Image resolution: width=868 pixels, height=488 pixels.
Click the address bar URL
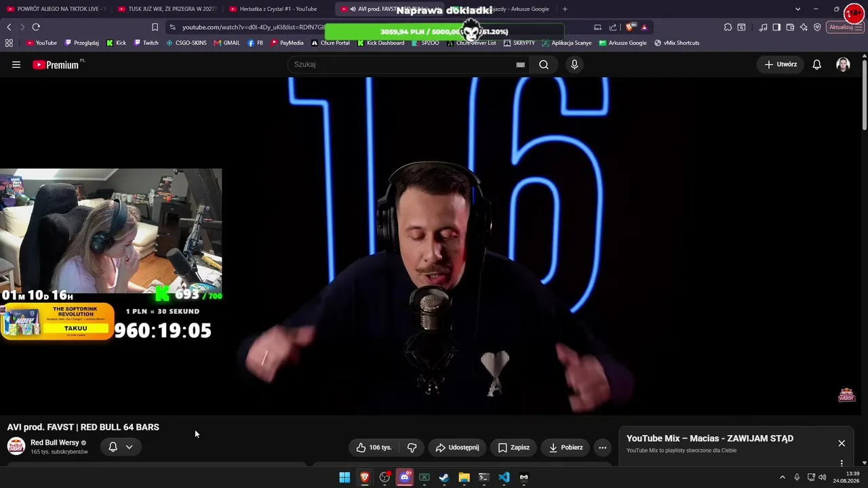point(253,27)
